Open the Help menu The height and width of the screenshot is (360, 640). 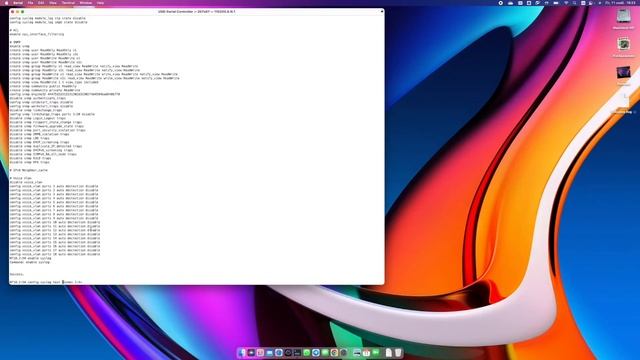pos(100,3)
